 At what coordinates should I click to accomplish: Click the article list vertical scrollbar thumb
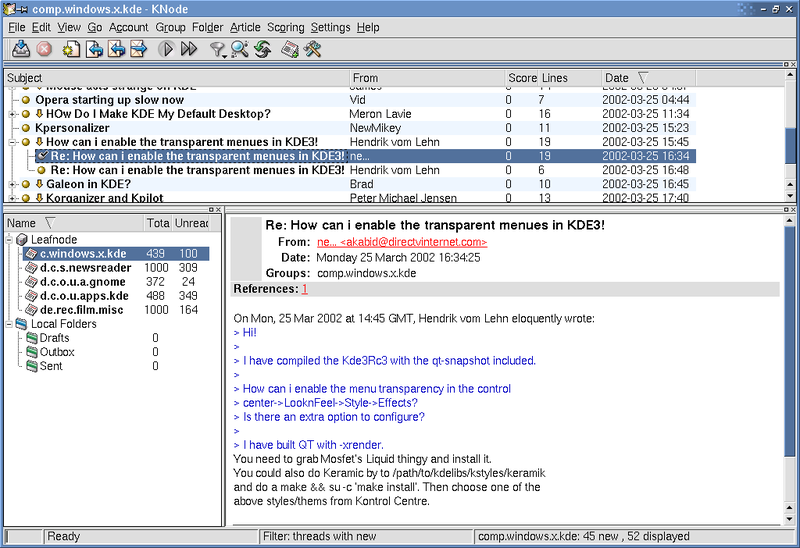click(790, 146)
